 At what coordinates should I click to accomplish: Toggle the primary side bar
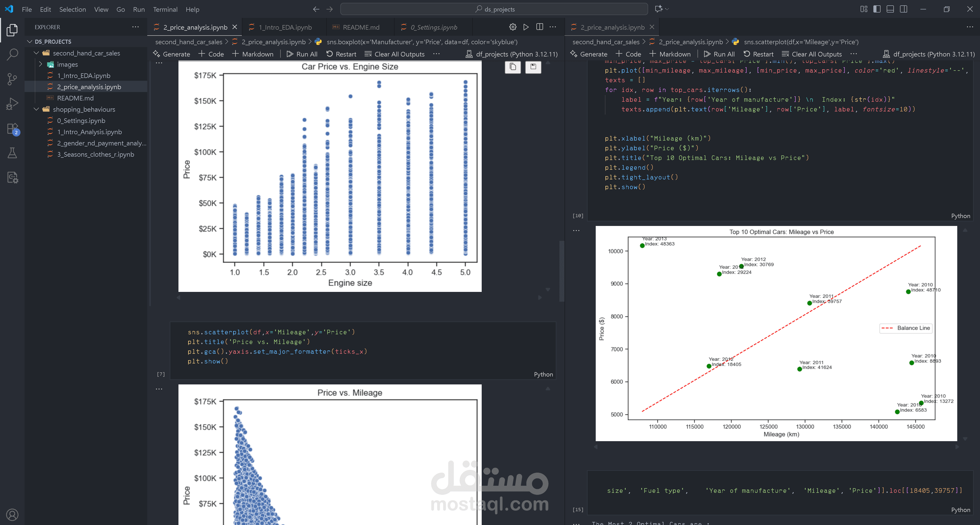click(876, 9)
